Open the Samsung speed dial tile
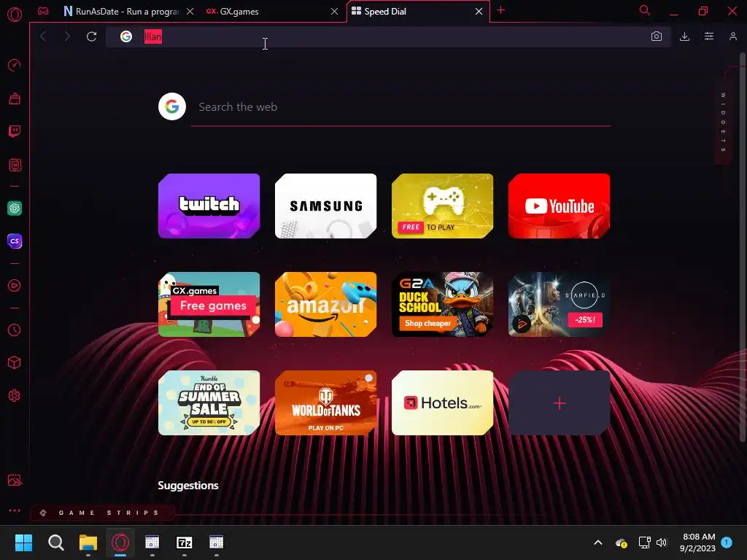The image size is (747, 560). pyautogui.click(x=326, y=206)
